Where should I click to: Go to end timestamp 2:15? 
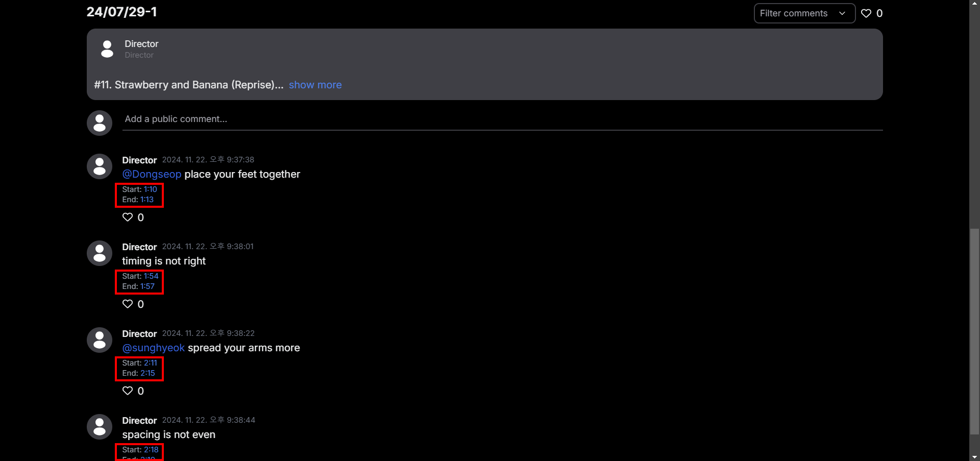[148, 373]
